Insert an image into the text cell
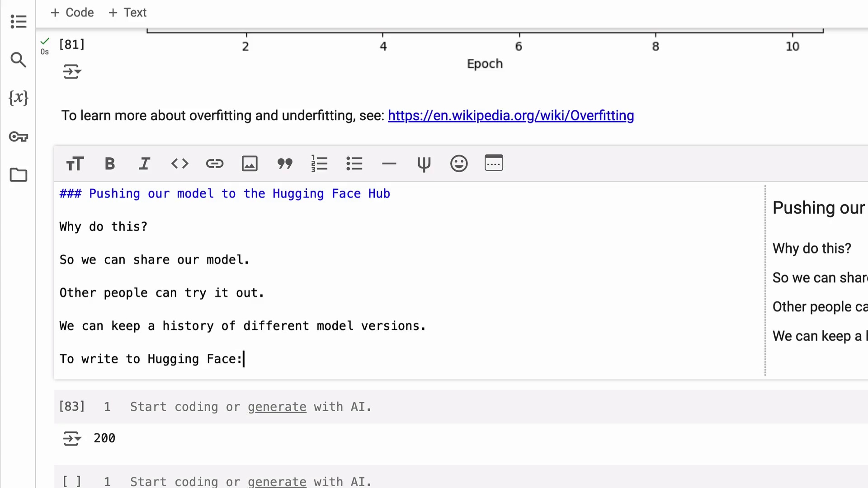The height and width of the screenshot is (488, 868). pos(250,164)
